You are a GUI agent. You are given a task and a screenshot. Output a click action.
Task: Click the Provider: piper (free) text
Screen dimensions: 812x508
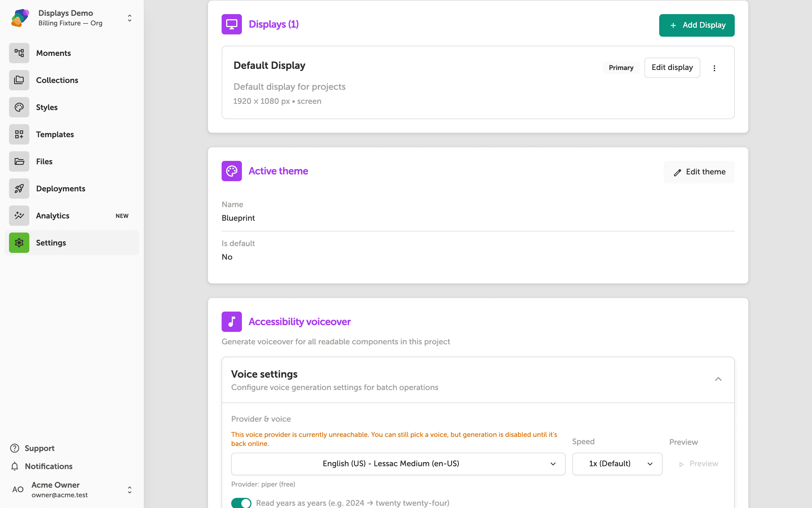(x=263, y=484)
